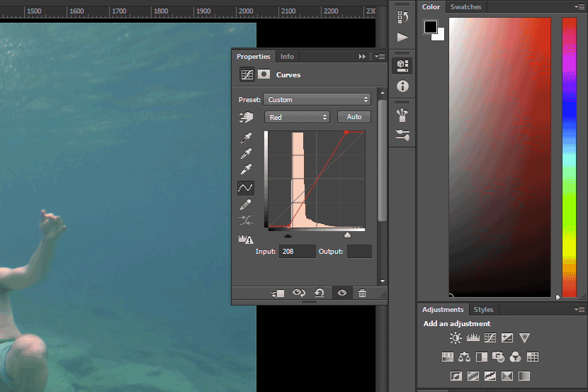Switch to the Adjustments tab
Screen dimensions: 588x392
[443, 310]
